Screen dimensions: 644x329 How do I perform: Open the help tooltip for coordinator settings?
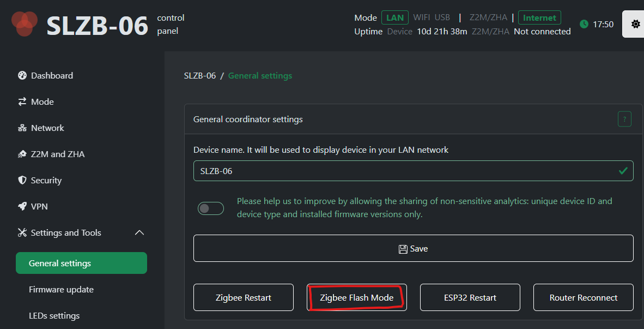pyautogui.click(x=624, y=118)
